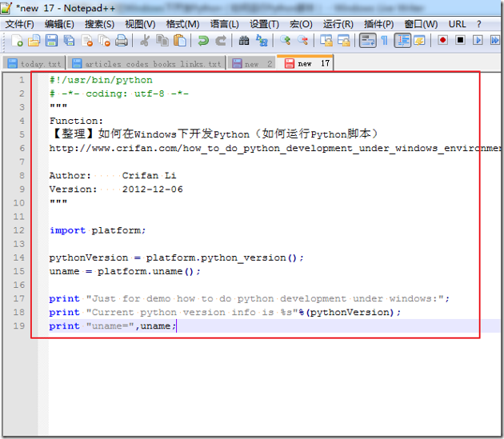Image resolution: width=504 pixels, height=439 pixels.
Task: Create a new file with toolbar icon
Action: [17, 41]
